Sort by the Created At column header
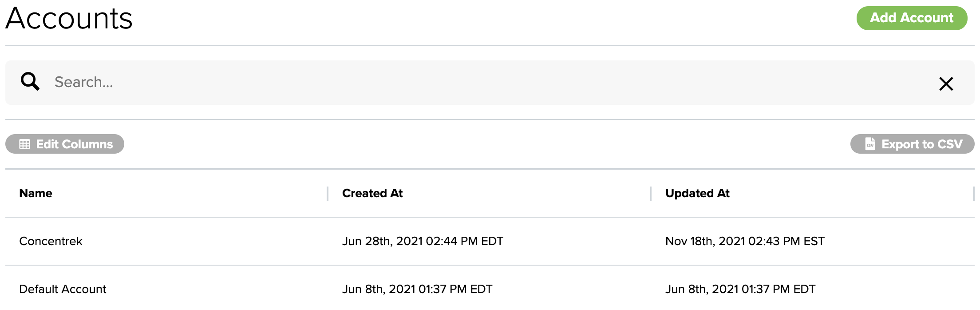Image resolution: width=980 pixels, height=310 pixels. point(372,193)
